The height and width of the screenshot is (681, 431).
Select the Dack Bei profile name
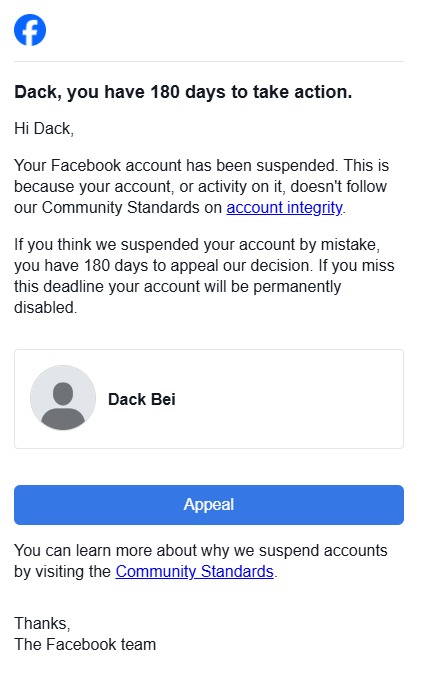pos(142,399)
